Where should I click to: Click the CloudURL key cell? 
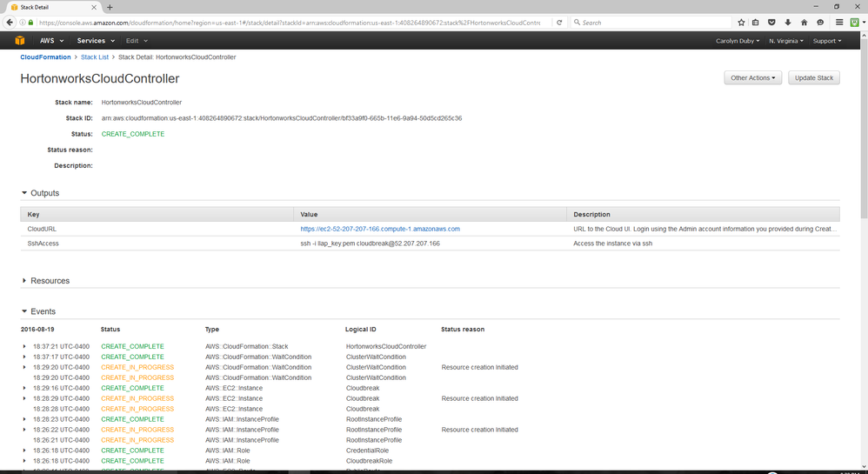pos(42,229)
